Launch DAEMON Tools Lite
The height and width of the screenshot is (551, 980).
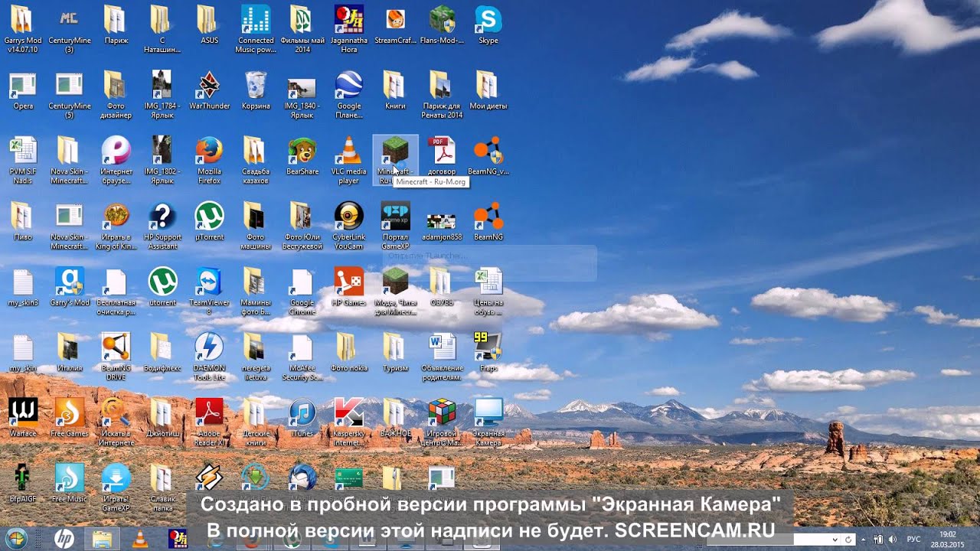[x=209, y=357]
